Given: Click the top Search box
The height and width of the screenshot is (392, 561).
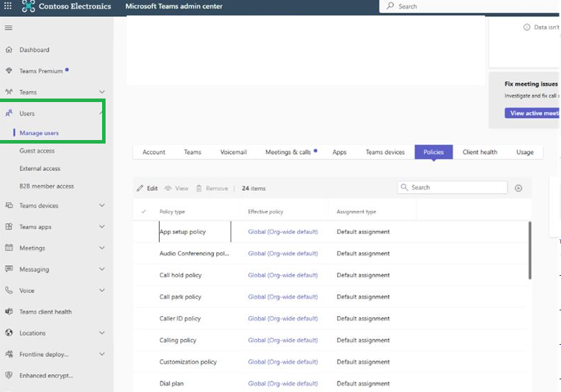Looking at the screenshot, I should (x=469, y=6).
